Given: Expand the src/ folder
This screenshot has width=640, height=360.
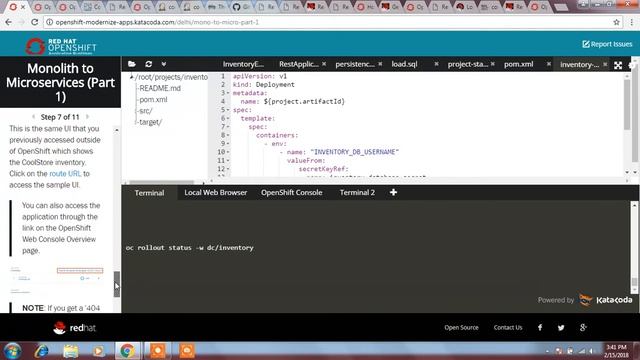Looking at the screenshot, I should [146, 111].
